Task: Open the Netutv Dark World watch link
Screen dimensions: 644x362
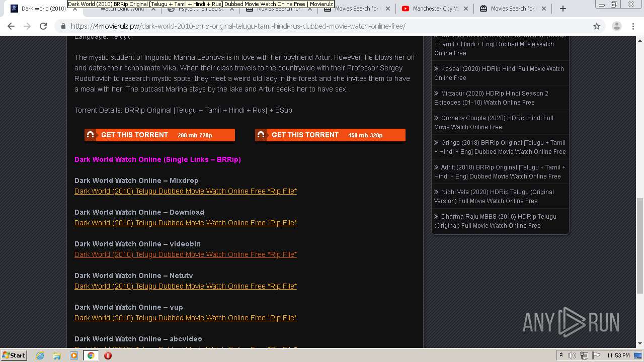Action: tap(186, 286)
